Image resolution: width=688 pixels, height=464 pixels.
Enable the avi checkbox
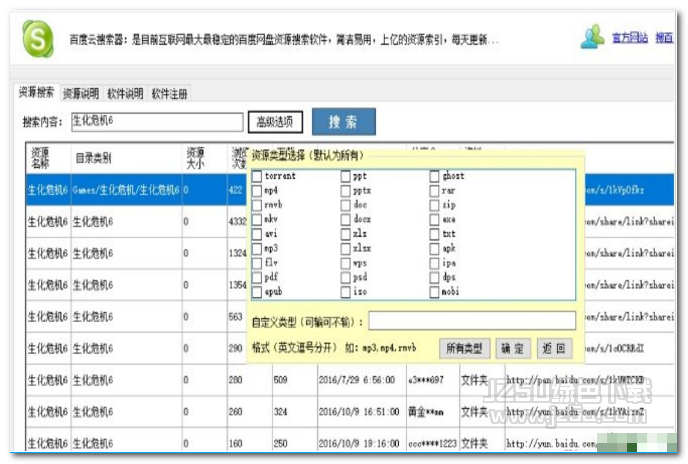257,234
